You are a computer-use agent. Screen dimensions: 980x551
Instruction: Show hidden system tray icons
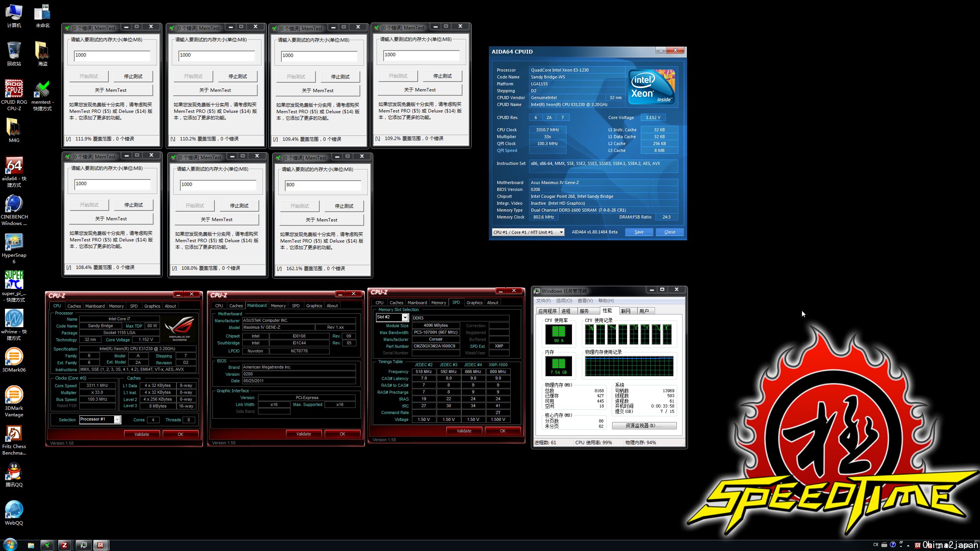tap(908, 546)
